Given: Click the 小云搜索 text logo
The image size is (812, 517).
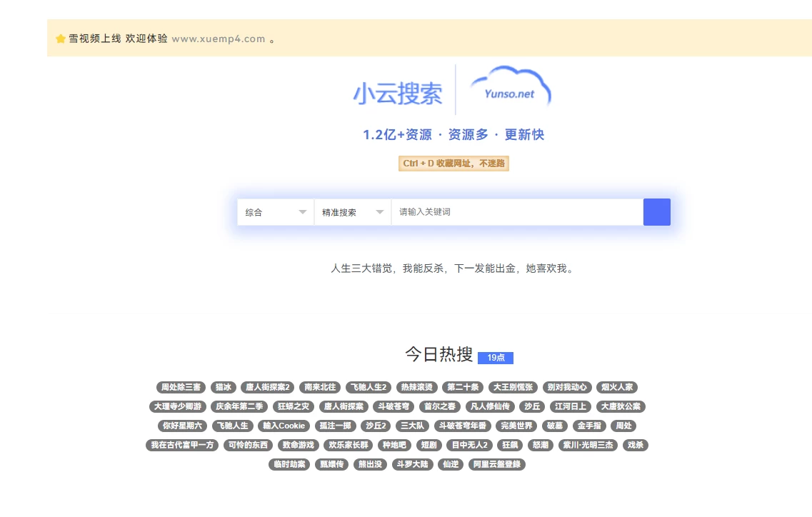Looking at the screenshot, I should point(398,93).
